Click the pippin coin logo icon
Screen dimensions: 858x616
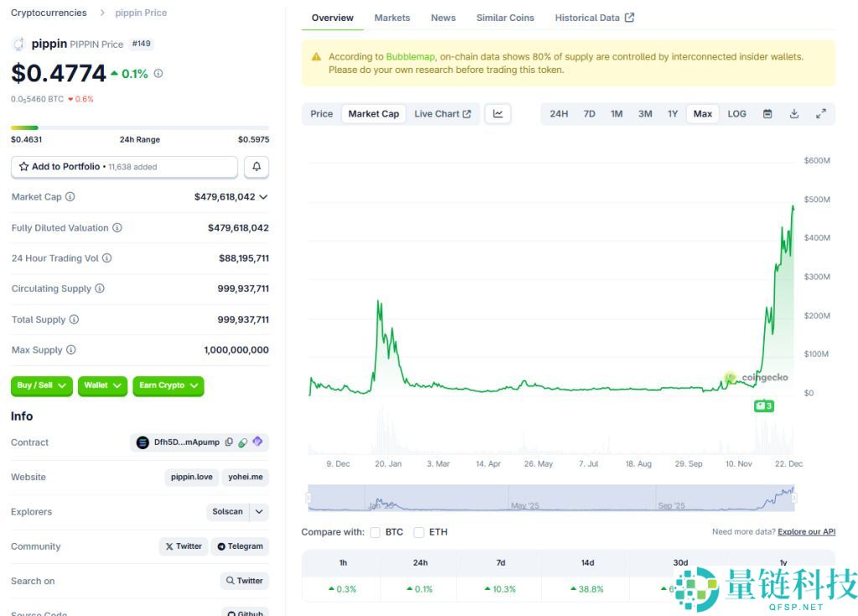18,44
